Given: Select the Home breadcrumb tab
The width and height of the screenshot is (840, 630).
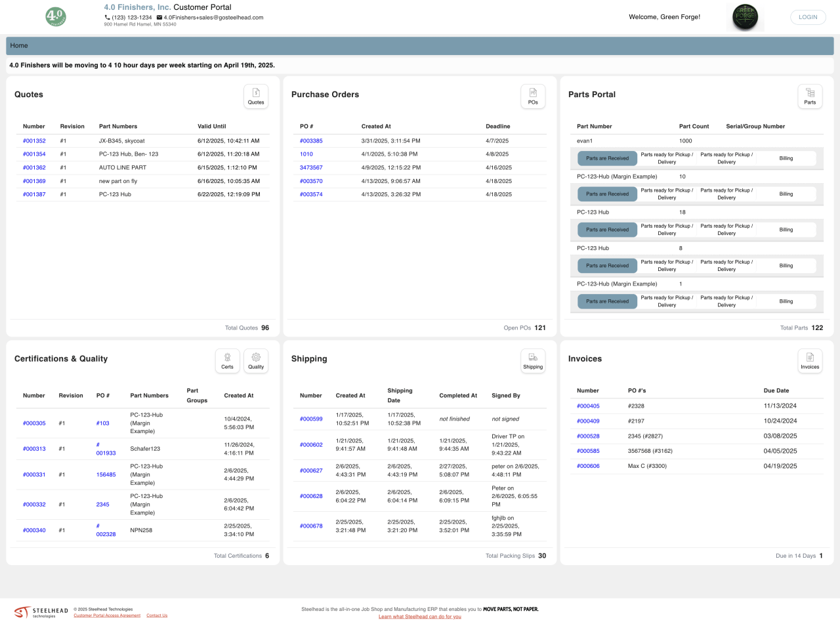Looking at the screenshot, I should point(19,46).
